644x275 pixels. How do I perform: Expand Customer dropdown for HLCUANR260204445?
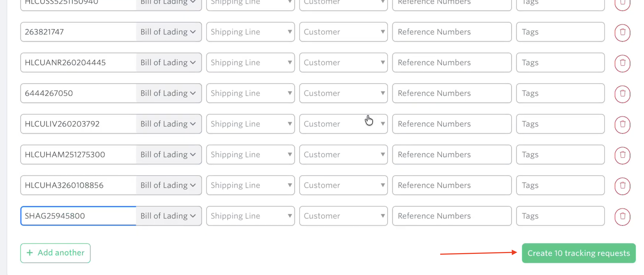pos(343,63)
